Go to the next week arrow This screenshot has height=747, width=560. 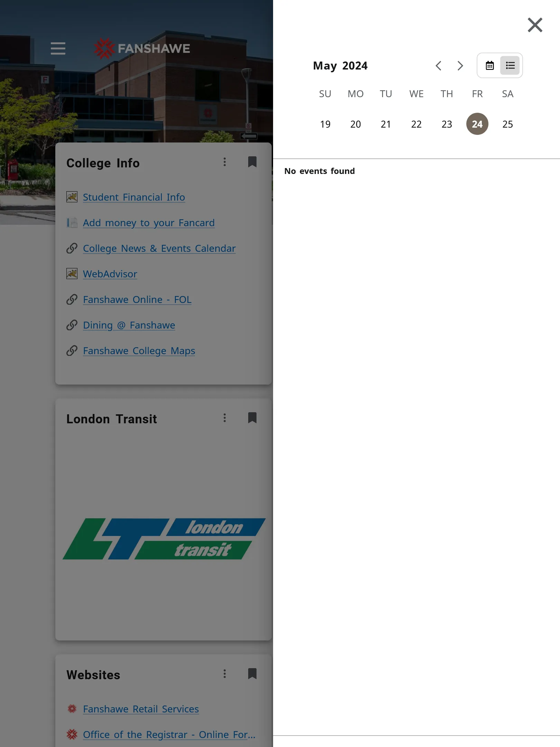pos(460,66)
